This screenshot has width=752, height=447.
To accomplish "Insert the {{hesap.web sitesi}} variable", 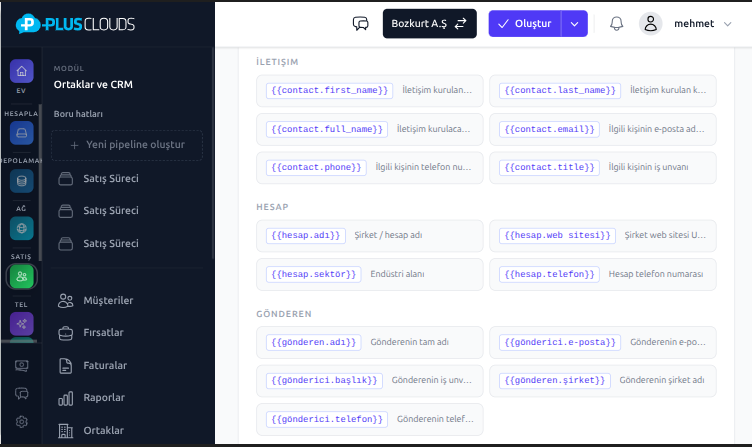I will coord(557,235).
